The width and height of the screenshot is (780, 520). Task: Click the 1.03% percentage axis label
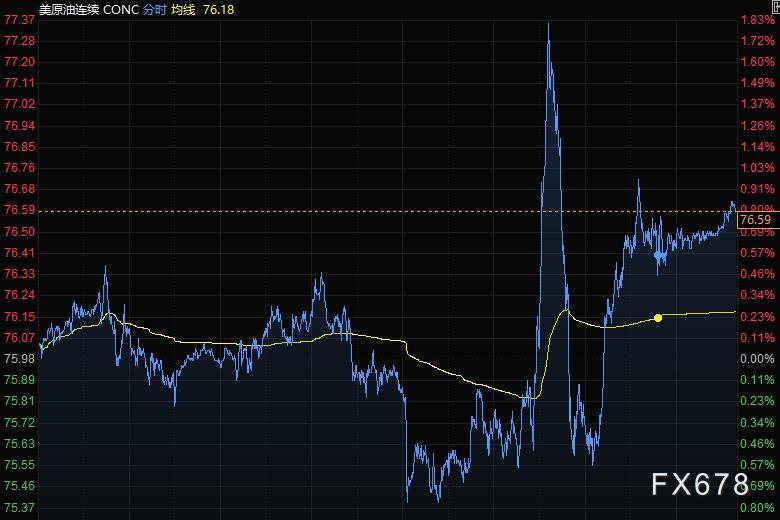click(757, 168)
